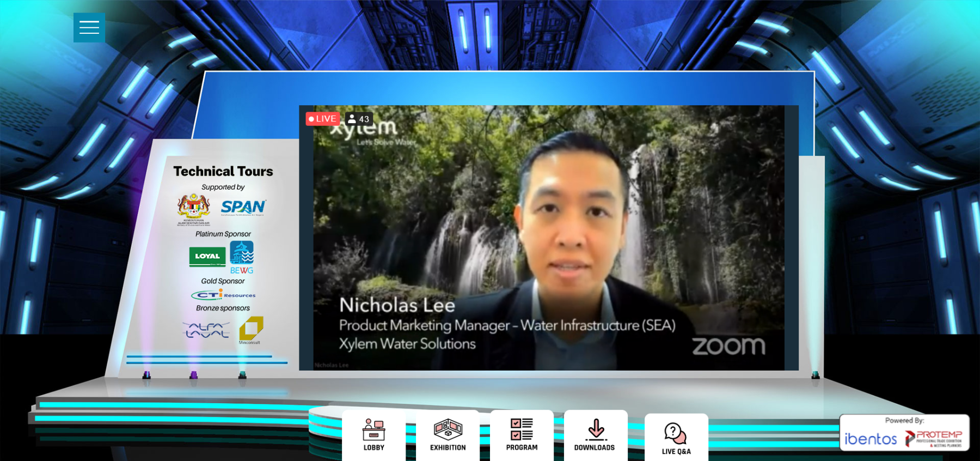980x461 pixels.
Task: Click the BEWG platinum sponsor logo
Action: point(242,257)
